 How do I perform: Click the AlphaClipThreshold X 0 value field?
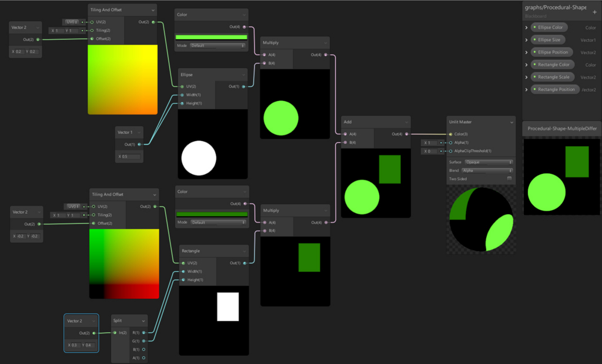[430, 151]
